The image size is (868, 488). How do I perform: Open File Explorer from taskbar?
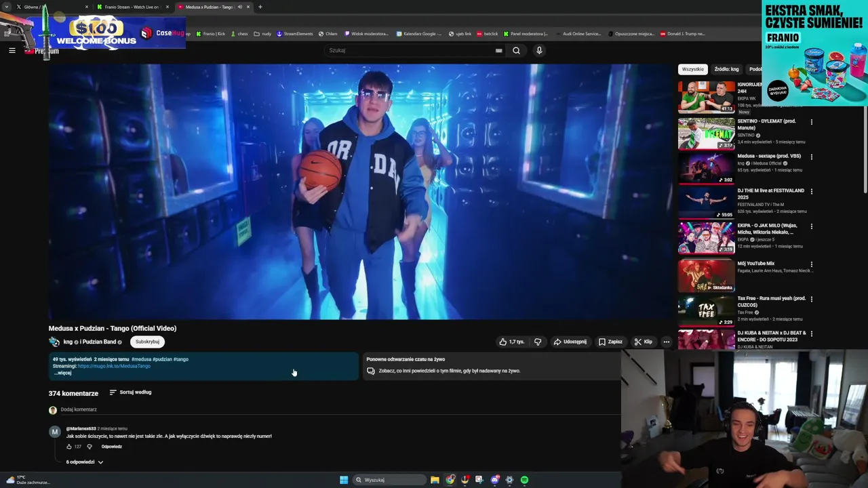(x=435, y=480)
